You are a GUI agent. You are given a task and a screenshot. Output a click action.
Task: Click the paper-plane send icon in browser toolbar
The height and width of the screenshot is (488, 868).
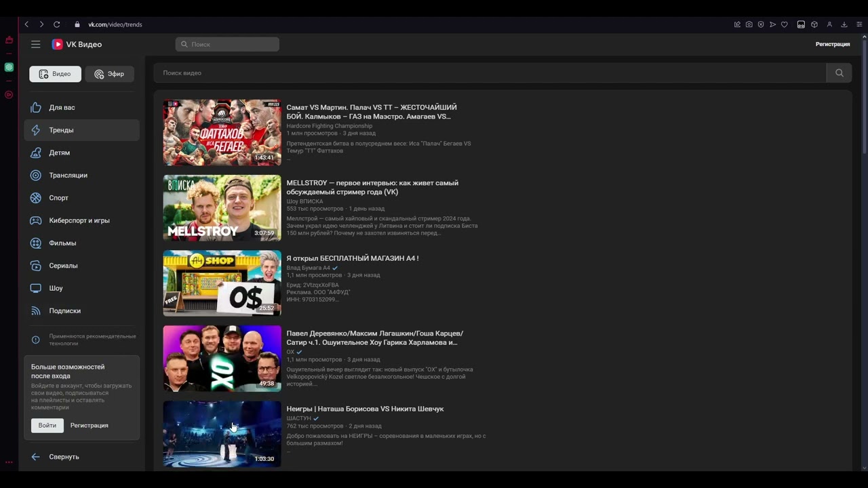click(x=772, y=24)
